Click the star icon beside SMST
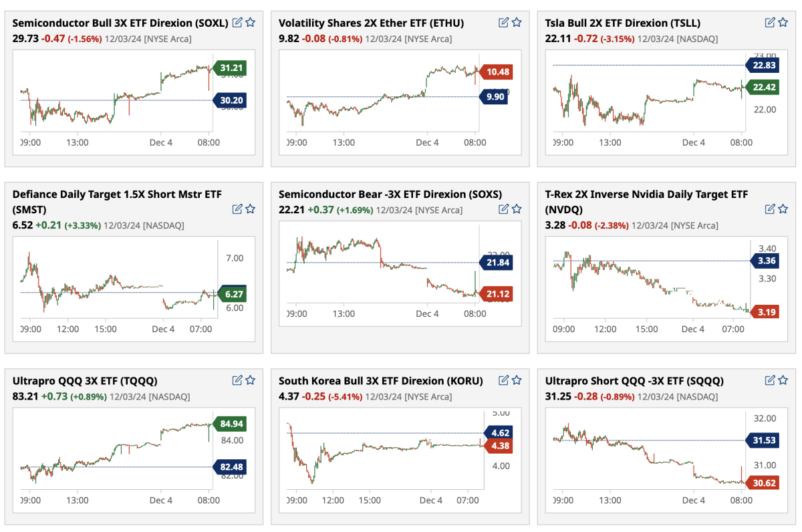Viewport: 802px width, 532px height. click(x=251, y=209)
